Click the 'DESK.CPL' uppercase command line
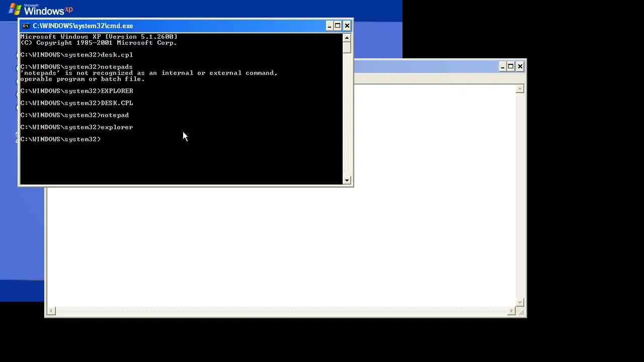Image resolution: width=644 pixels, height=362 pixels. [x=76, y=103]
